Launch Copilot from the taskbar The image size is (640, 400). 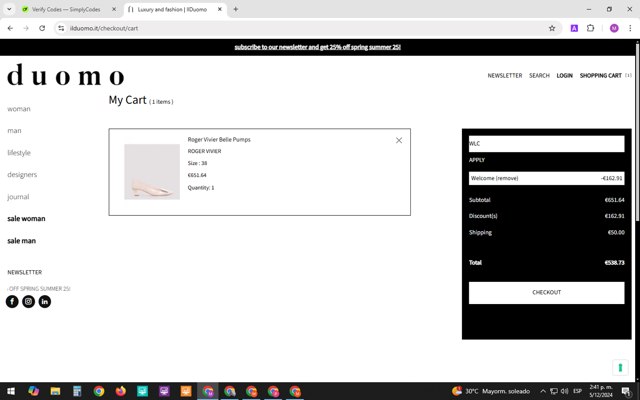33,391
